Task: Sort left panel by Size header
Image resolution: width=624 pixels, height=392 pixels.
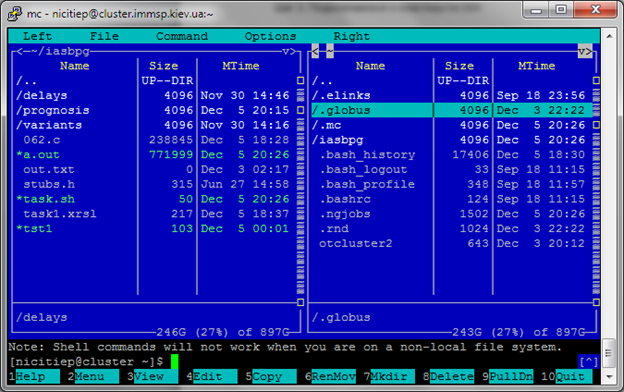Action: (x=164, y=66)
